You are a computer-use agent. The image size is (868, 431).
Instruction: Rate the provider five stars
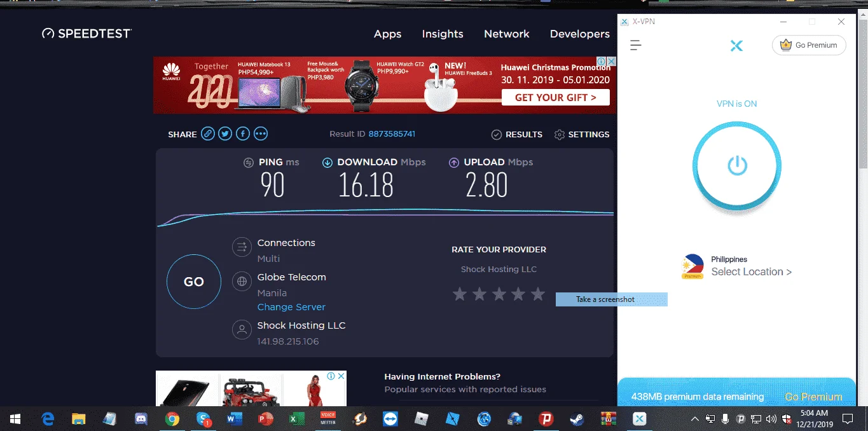click(538, 294)
